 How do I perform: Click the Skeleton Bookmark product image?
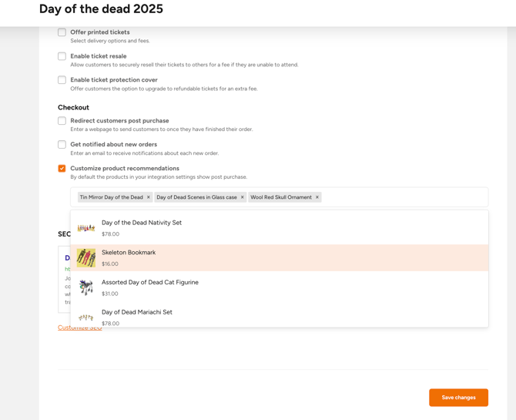click(86, 258)
